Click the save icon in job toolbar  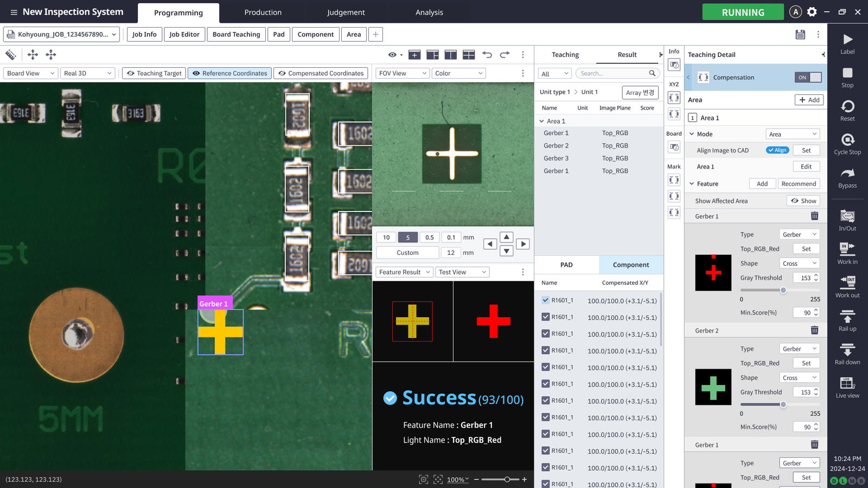pyautogui.click(x=800, y=34)
